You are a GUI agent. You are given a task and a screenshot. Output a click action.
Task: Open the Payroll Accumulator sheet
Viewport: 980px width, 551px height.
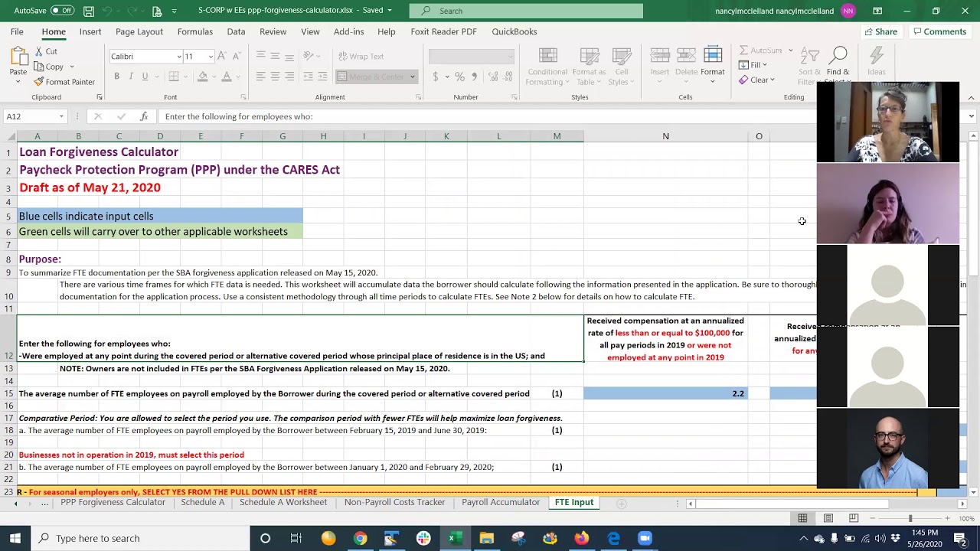tap(501, 503)
